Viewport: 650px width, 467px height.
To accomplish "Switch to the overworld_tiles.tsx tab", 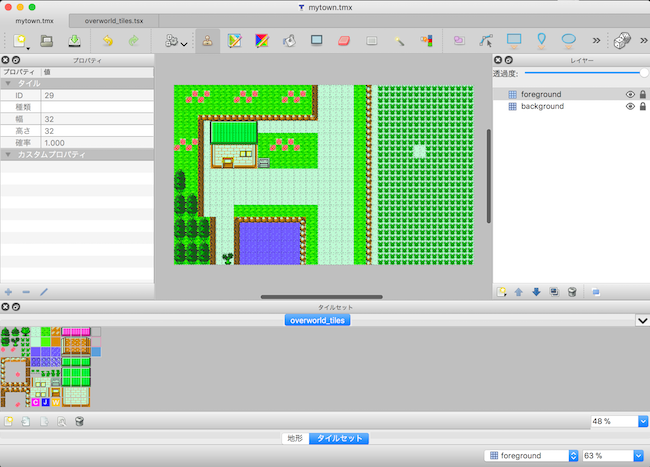I will [x=114, y=21].
